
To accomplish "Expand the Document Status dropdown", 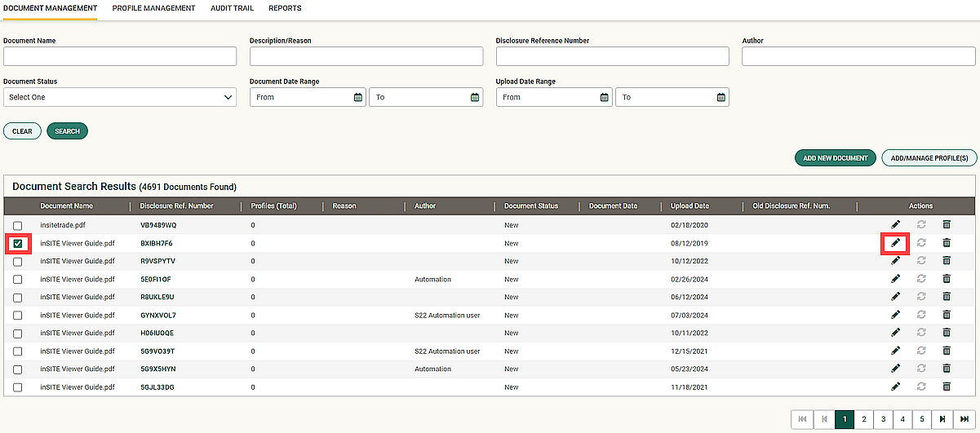I will (120, 97).
